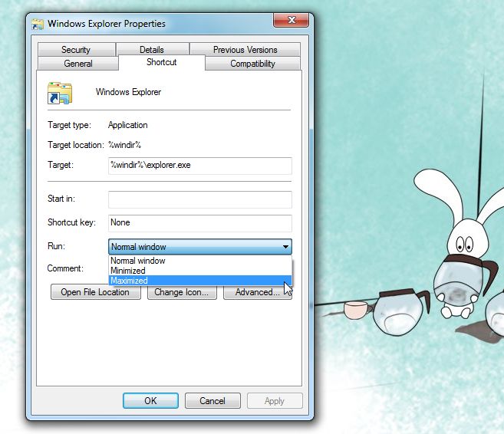Click the Application target type value
The width and height of the screenshot is (504, 434).
[128, 125]
